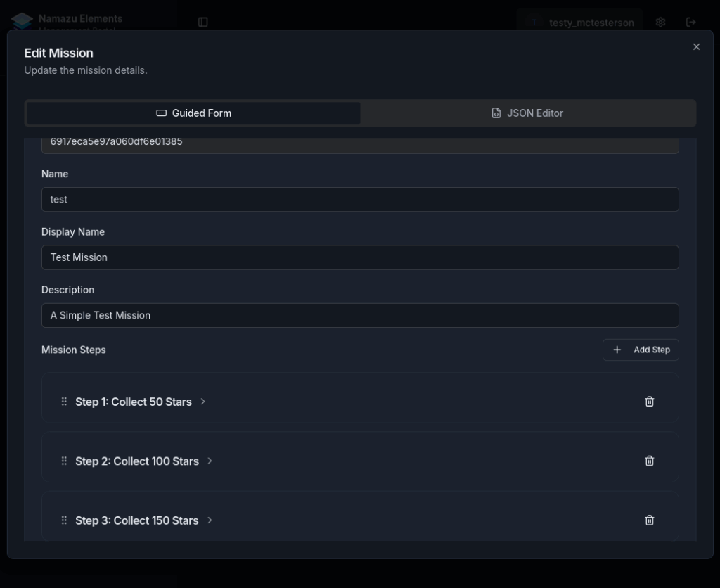Remove Step 3 using trash icon

(x=649, y=520)
